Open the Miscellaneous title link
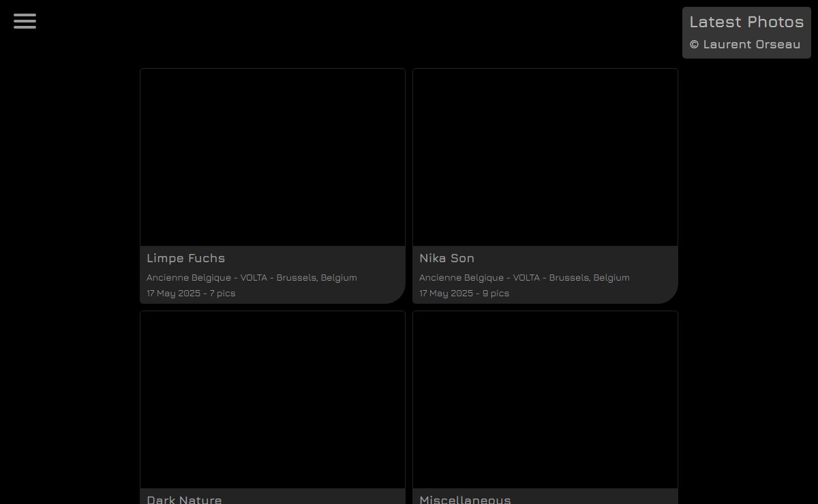This screenshot has height=504, width=818. pos(465,499)
